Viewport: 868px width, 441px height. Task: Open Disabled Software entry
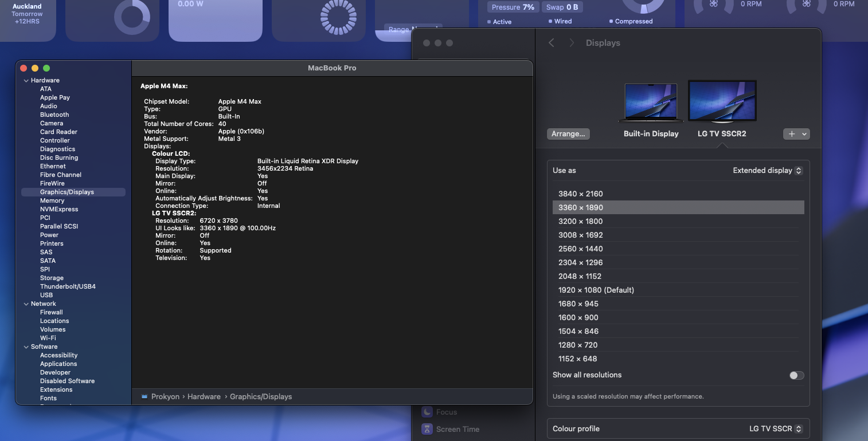(67, 381)
